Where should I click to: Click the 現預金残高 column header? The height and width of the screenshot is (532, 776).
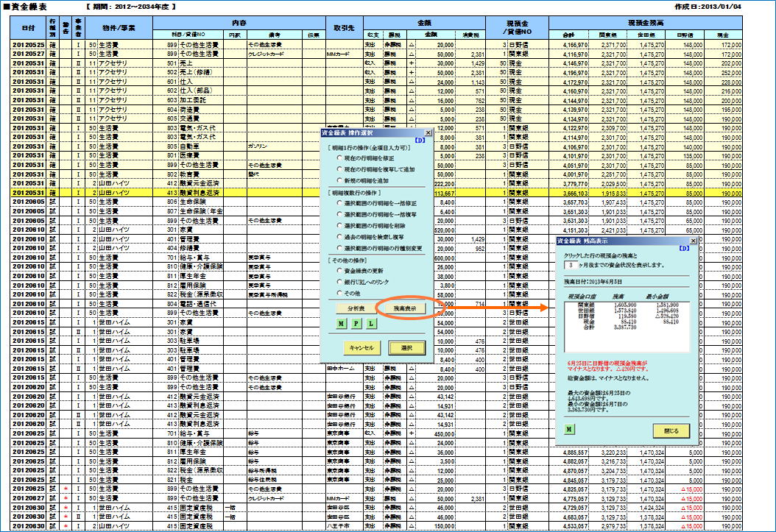[646, 23]
